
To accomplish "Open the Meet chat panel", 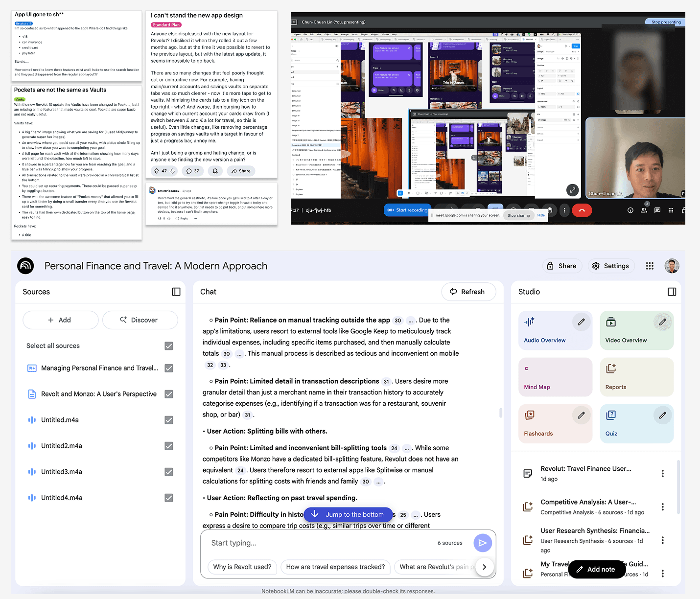I will tap(657, 210).
